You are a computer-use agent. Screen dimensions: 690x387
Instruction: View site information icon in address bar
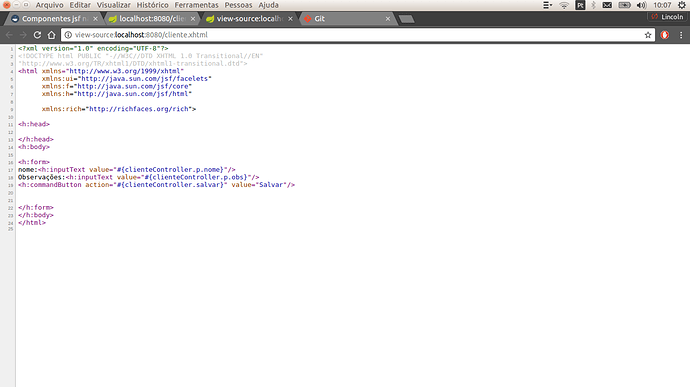click(x=68, y=35)
